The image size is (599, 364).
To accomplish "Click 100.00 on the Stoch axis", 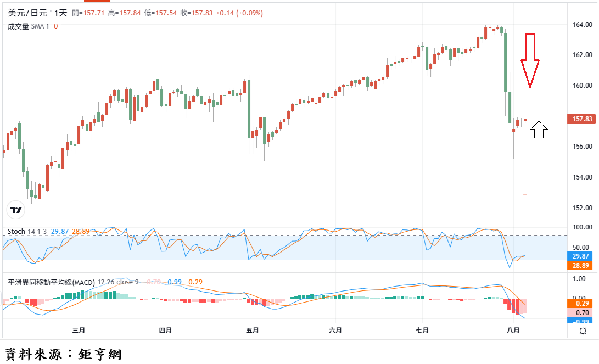I will coord(582,227).
